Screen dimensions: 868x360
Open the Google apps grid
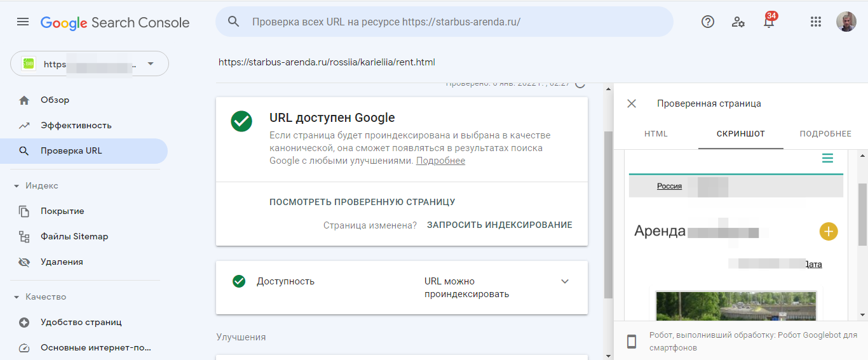pos(816,22)
